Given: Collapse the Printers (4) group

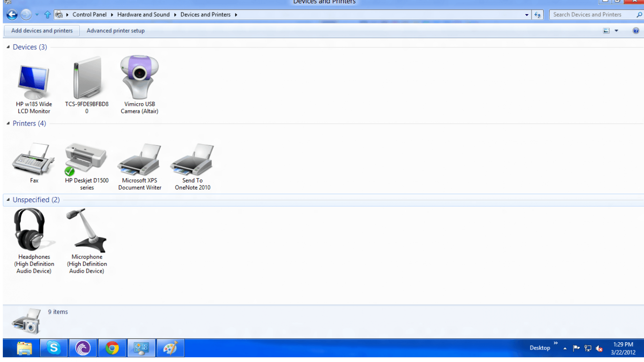Looking at the screenshot, I should [8, 123].
